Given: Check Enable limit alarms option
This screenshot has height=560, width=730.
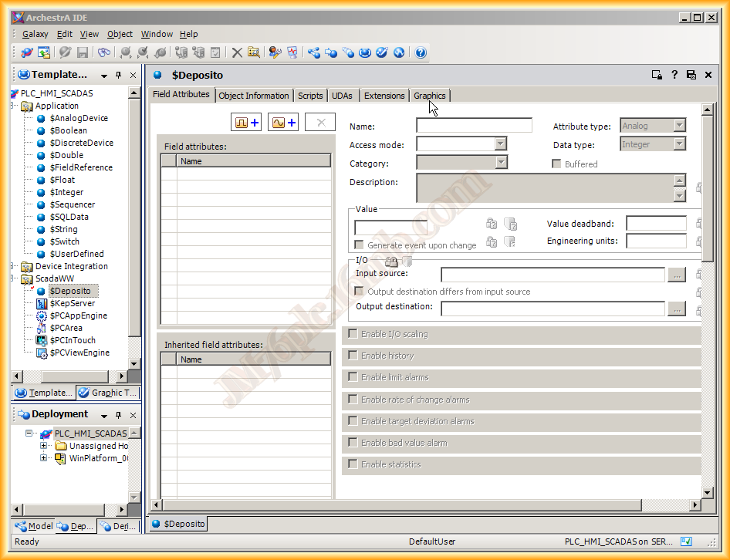Looking at the screenshot, I should [353, 377].
